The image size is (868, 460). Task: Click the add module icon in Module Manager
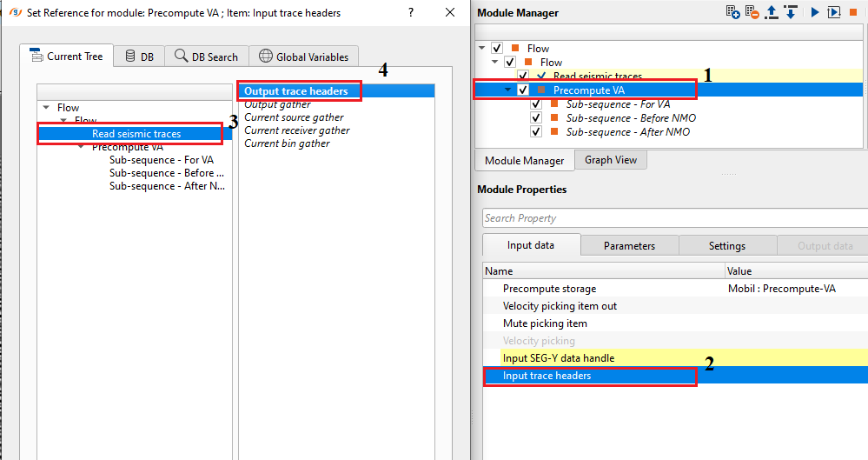pyautogui.click(x=733, y=11)
